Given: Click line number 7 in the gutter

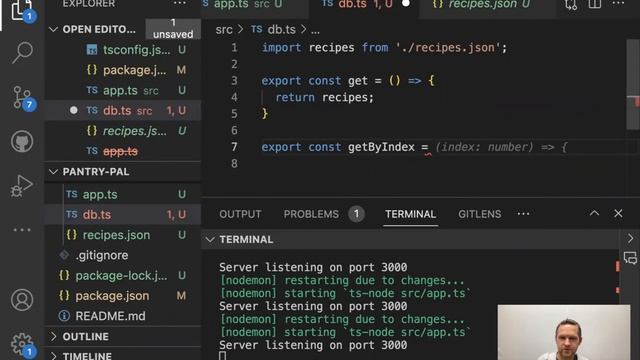Looking at the screenshot, I should [x=234, y=147].
